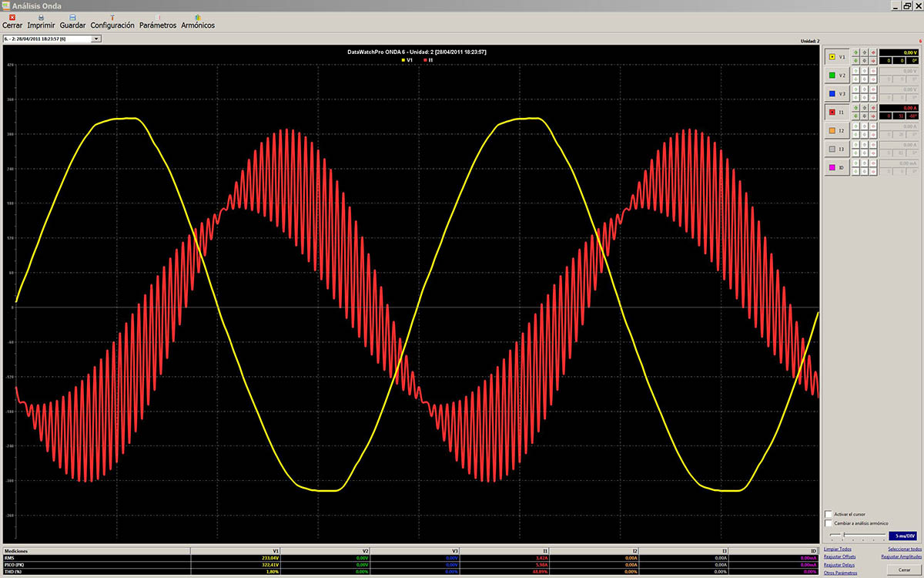Toggle the V3 channel button
The height and width of the screenshot is (578, 924).
click(837, 94)
